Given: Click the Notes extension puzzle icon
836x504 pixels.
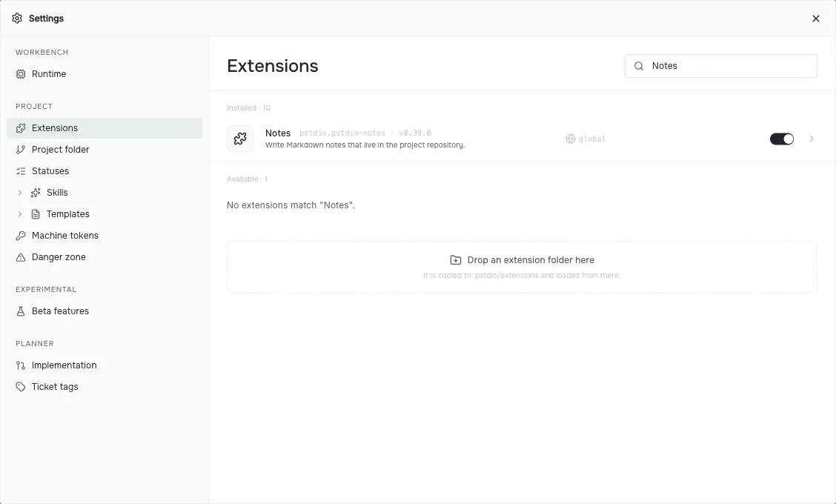Looking at the screenshot, I should coord(240,139).
